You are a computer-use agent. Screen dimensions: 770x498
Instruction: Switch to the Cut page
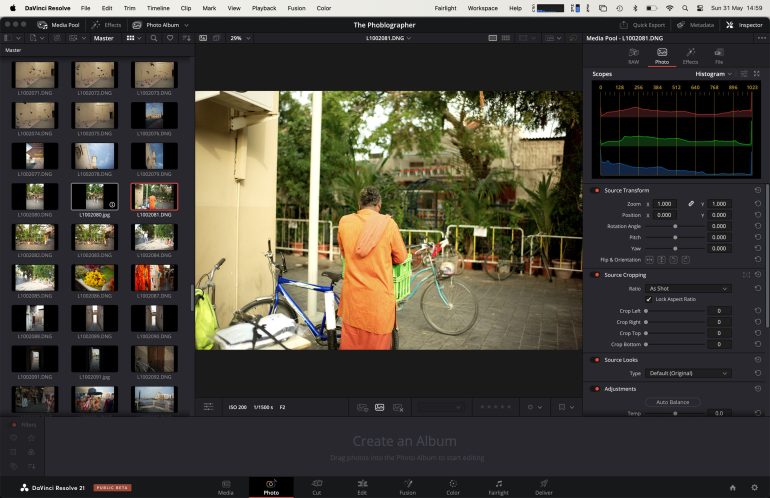317,488
